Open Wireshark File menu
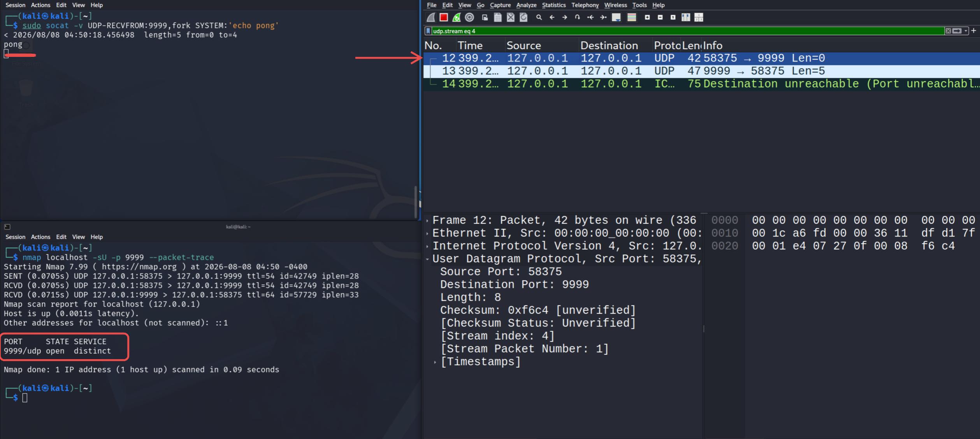980x439 pixels. click(x=432, y=5)
